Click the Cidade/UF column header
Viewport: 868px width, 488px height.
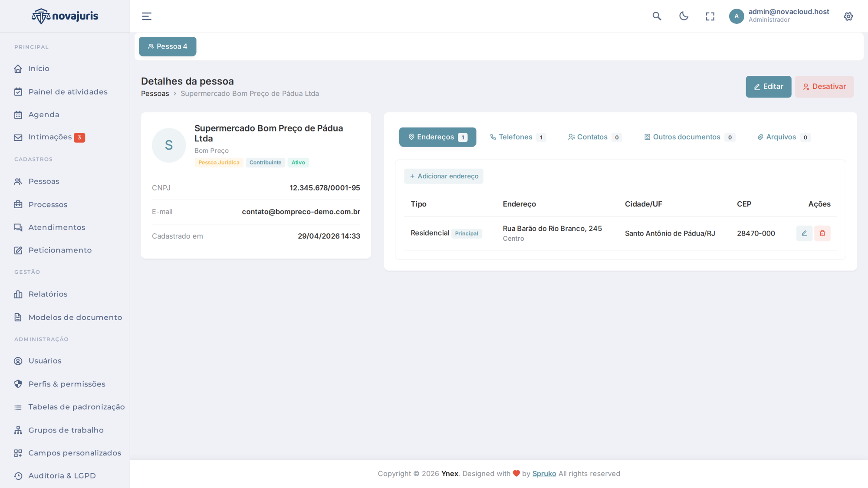coord(643,204)
